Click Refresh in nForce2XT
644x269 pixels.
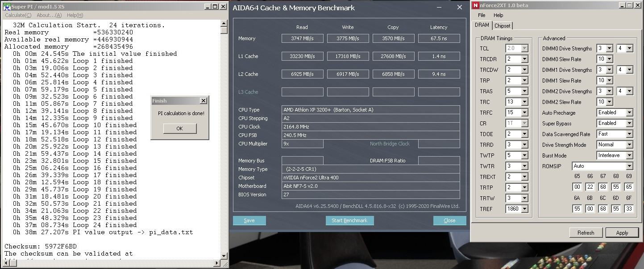coord(586,232)
